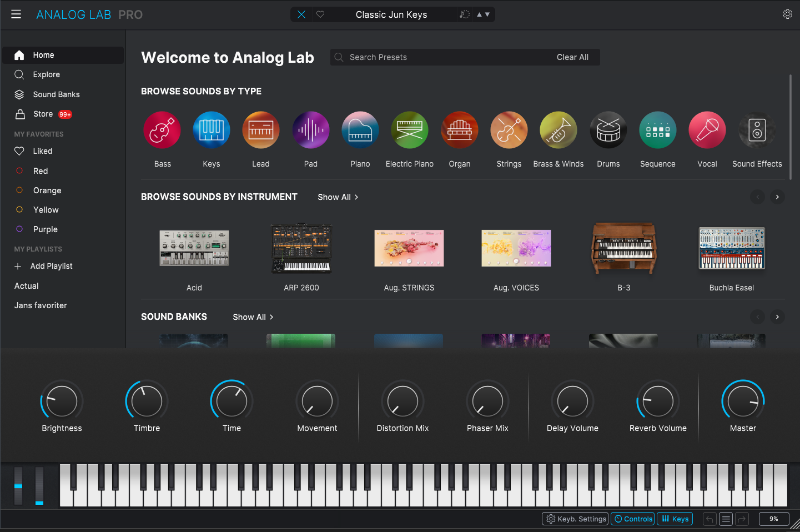Image resolution: width=800 pixels, height=532 pixels.
Task: Click the Distortion Mix knob
Action: click(402, 401)
